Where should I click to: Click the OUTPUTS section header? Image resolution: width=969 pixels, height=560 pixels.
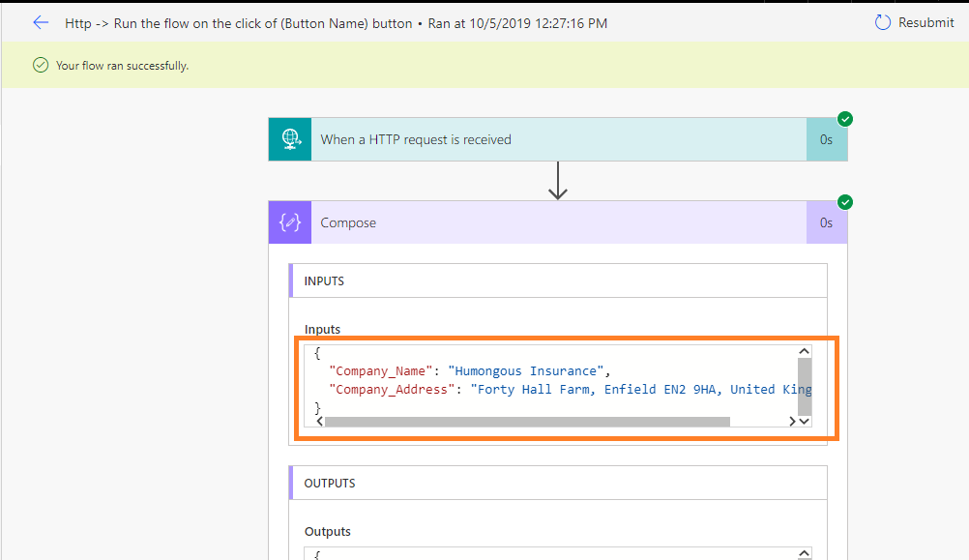[x=558, y=483]
